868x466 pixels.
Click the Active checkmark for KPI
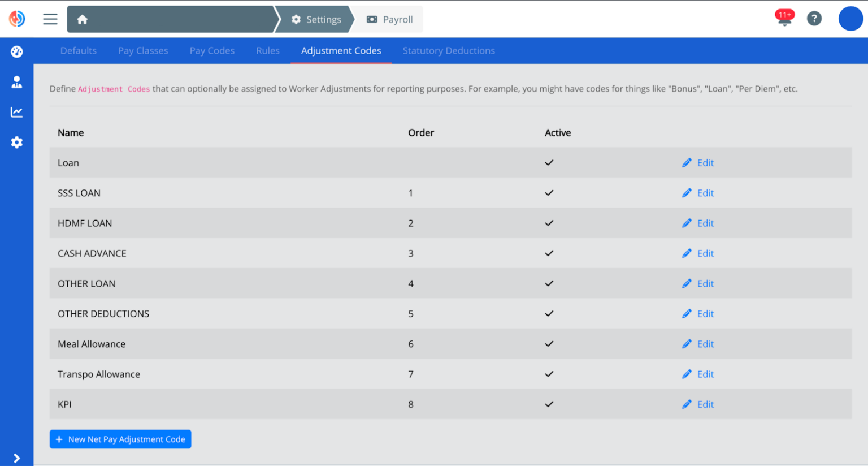(549, 404)
